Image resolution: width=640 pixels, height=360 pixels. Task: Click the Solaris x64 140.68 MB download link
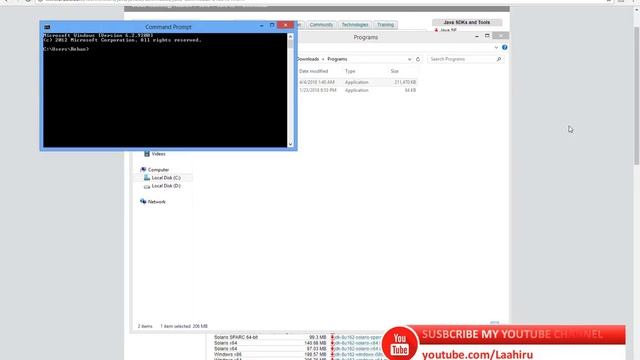[x=357, y=343]
